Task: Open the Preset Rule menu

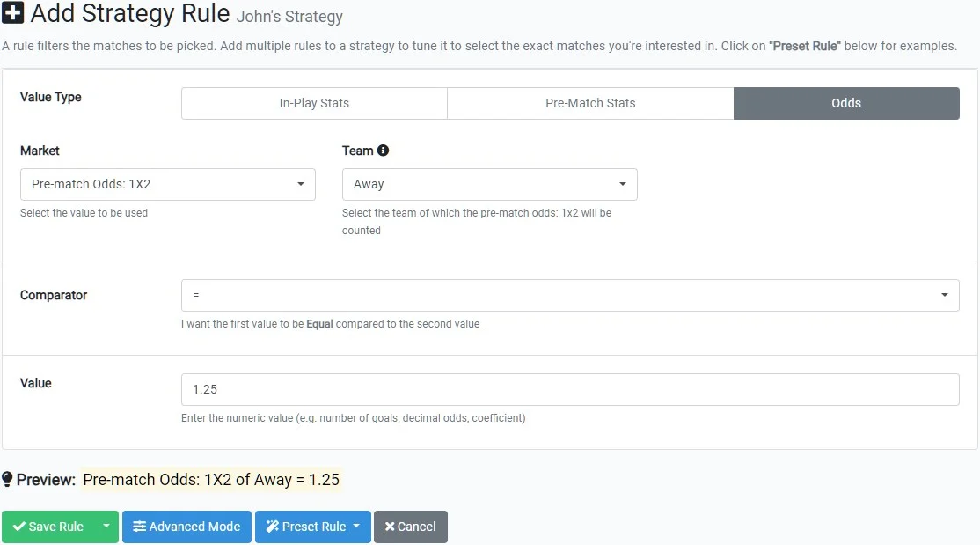Action: pyautogui.click(x=312, y=527)
